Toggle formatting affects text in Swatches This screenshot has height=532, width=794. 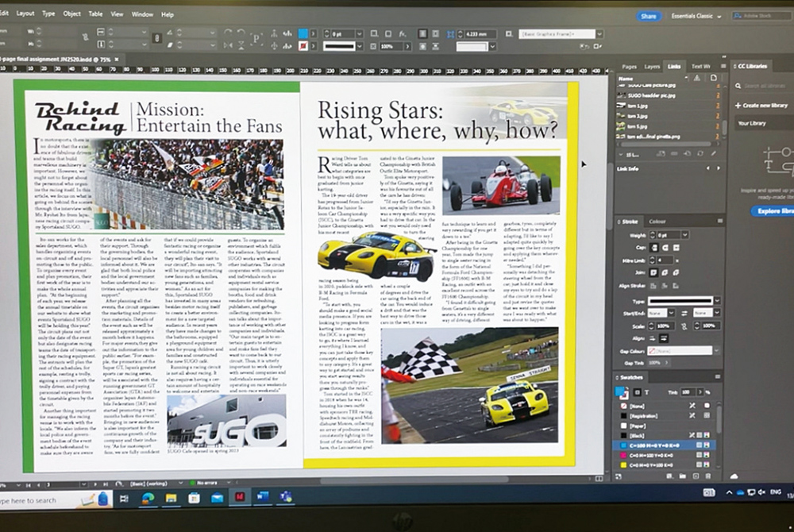tap(646, 392)
